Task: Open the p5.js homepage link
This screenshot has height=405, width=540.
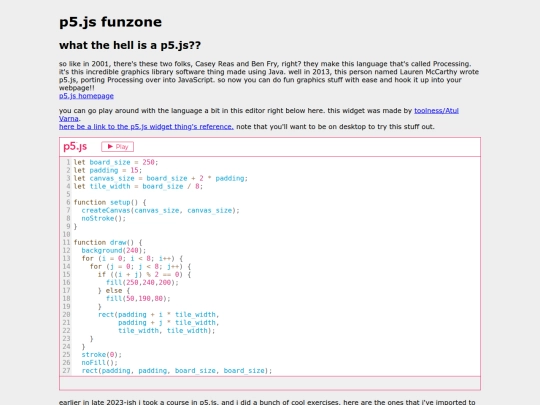Action: point(86,96)
